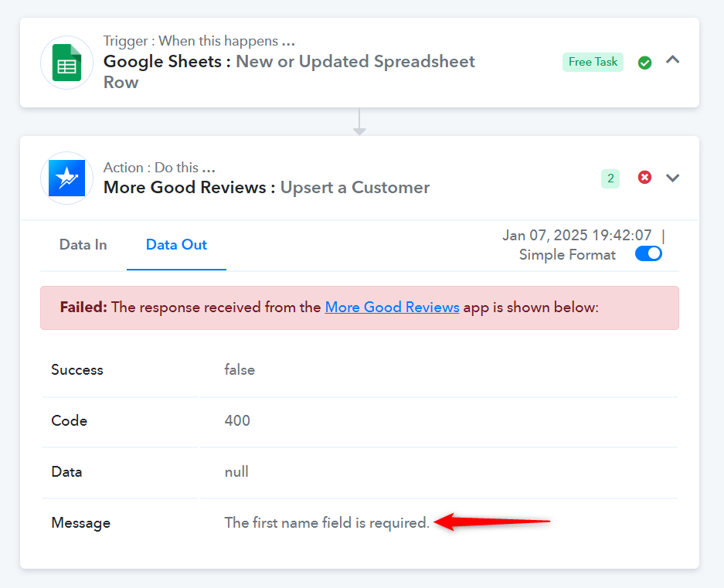Click the Data field label
This screenshot has width=724, height=588.
tap(66, 471)
